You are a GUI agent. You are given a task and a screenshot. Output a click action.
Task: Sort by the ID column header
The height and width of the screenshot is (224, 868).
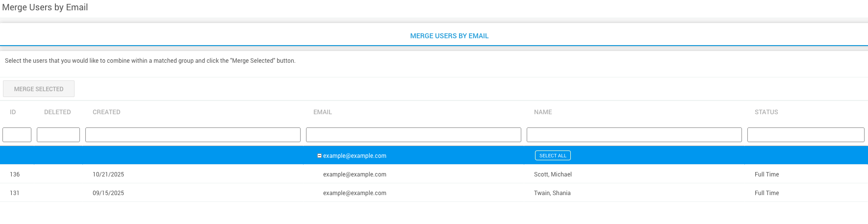coord(13,112)
